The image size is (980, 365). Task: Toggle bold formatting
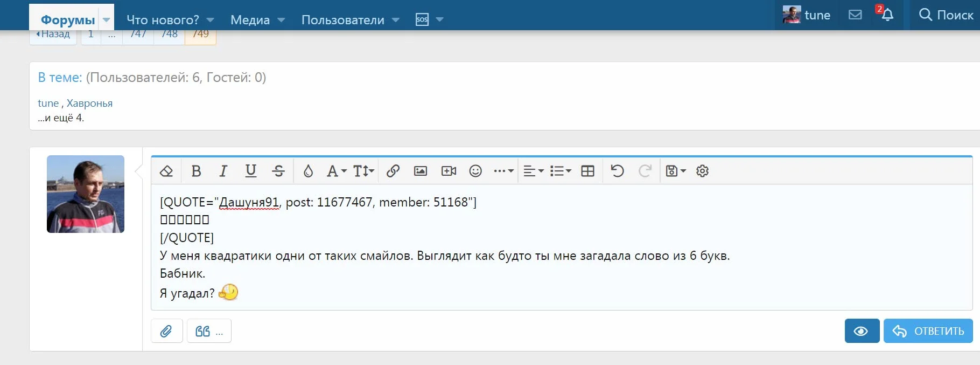click(x=196, y=171)
